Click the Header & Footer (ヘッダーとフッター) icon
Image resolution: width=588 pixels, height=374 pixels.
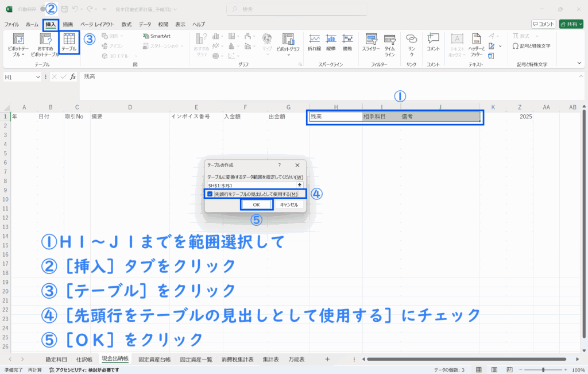tap(476, 38)
